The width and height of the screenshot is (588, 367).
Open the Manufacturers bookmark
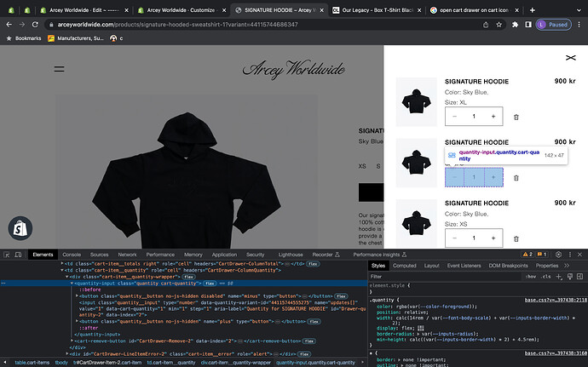(x=75, y=38)
